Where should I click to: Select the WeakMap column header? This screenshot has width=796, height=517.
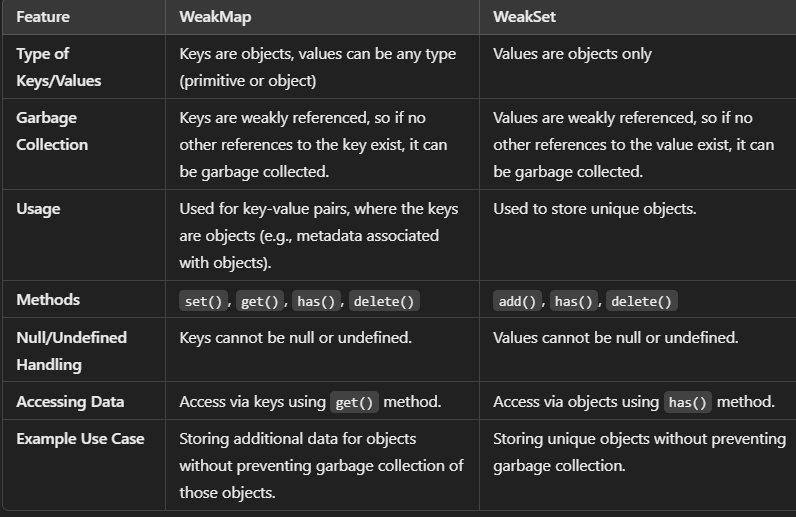click(x=215, y=17)
